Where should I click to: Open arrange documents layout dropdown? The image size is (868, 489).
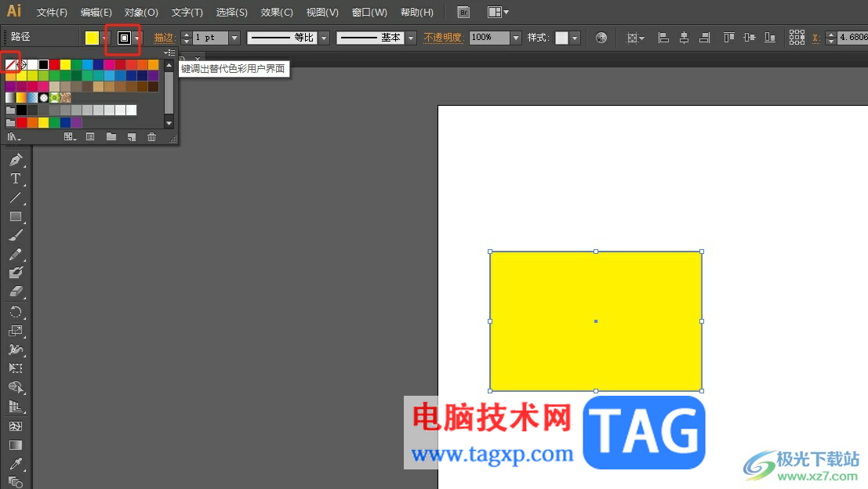tap(498, 13)
